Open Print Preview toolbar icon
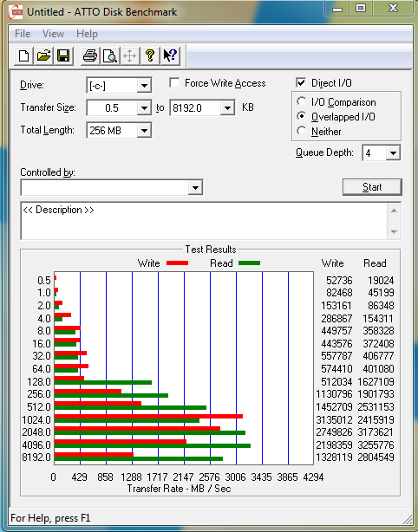Screen dimensions: 418x532 pos(109,55)
